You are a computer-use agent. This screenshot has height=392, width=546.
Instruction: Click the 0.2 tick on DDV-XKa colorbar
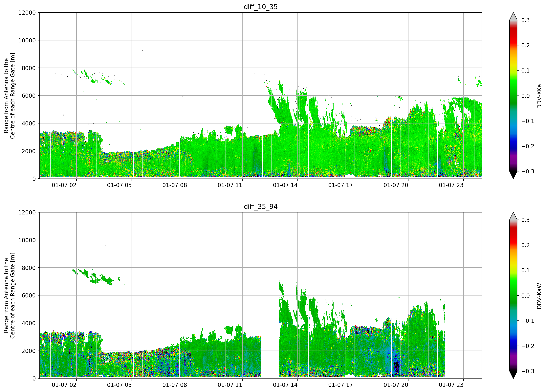(x=526, y=45)
